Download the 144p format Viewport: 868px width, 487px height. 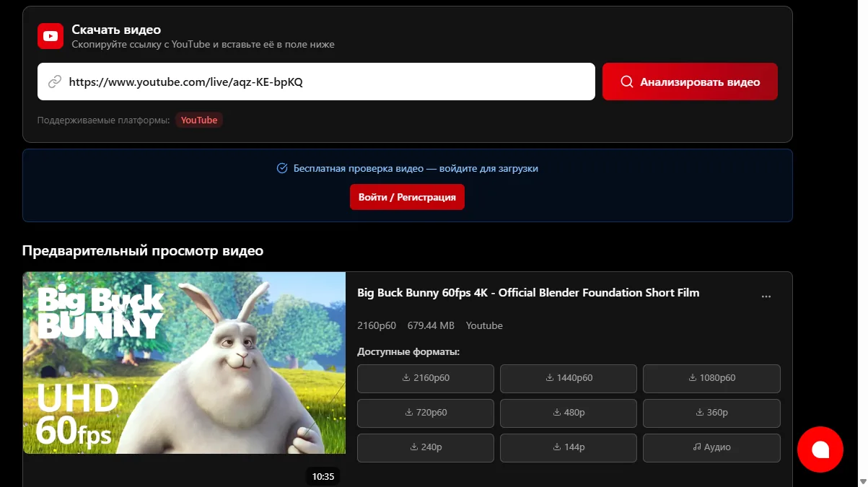[569, 447]
